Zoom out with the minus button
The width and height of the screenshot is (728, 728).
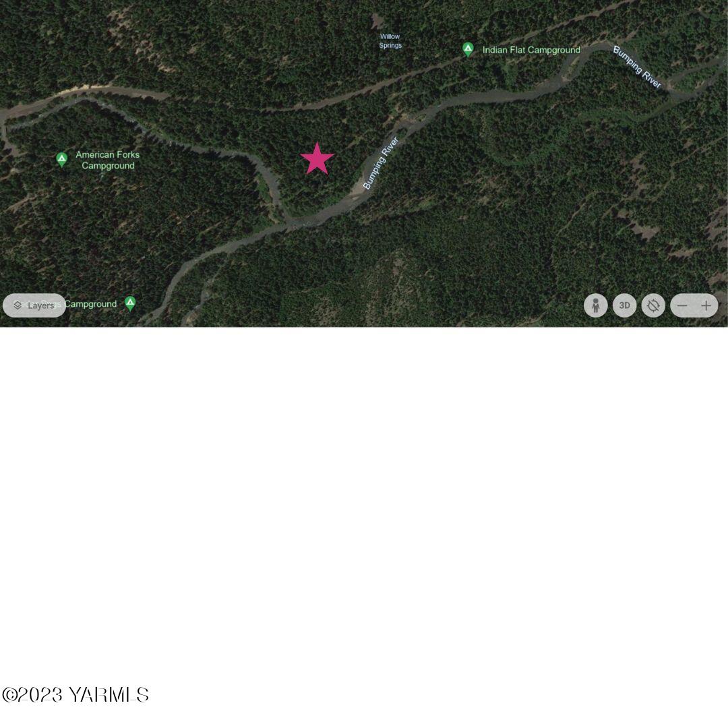click(682, 305)
